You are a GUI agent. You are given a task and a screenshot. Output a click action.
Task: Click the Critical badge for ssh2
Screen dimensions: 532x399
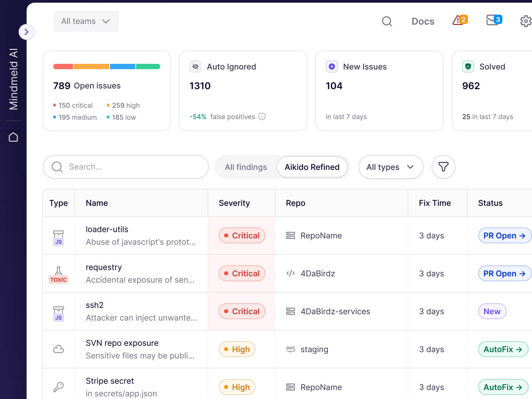[x=242, y=311]
